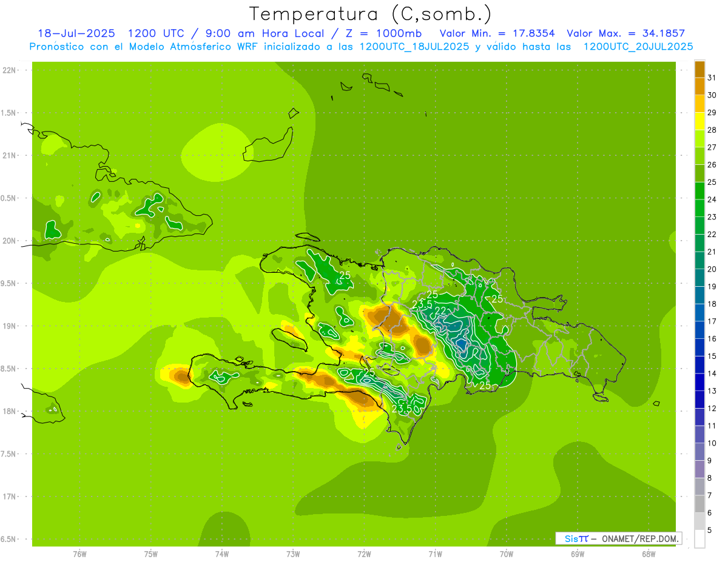
Task: Click the legend value '29'
Action: pos(712,112)
